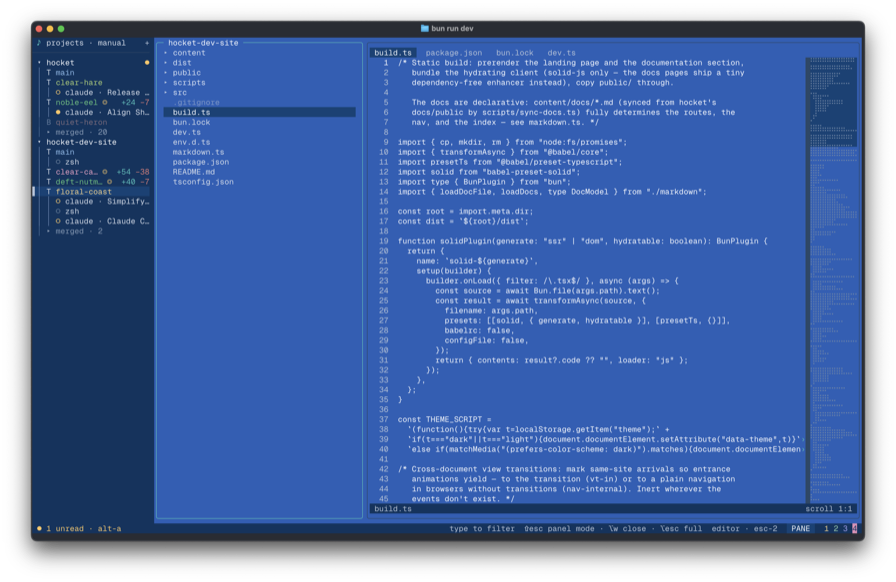Collapse the hocket-dev-site project
Screen dimensions: 896x582
39,142
